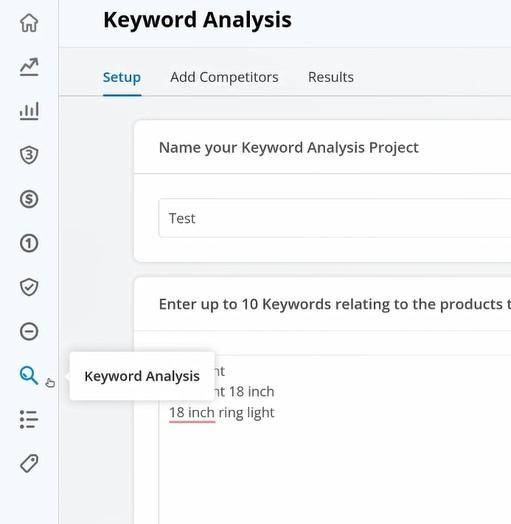Click the circled minus icon
The height and width of the screenshot is (524, 511).
click(x=29, y=332)
